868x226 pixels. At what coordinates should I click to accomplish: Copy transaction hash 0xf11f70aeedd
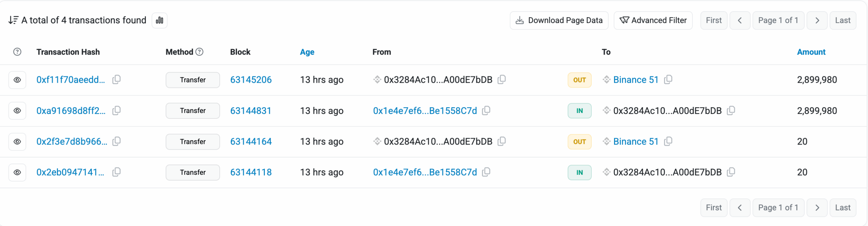[116, 79]
